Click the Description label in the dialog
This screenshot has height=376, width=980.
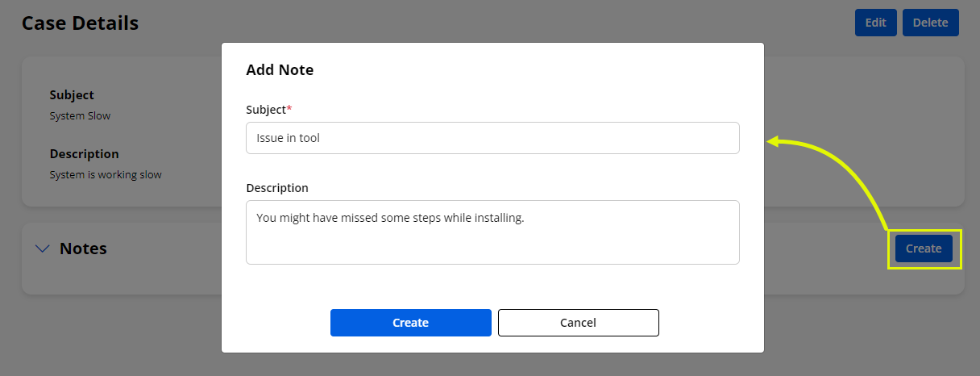pyautogui.click(x=276, y=188)
